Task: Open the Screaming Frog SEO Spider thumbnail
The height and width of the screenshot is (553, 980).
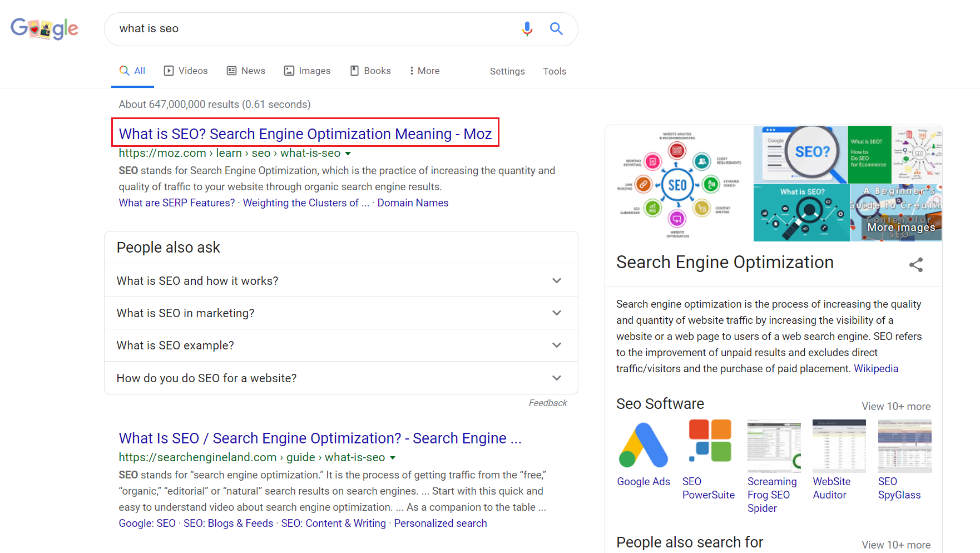Action: (774, 445)
